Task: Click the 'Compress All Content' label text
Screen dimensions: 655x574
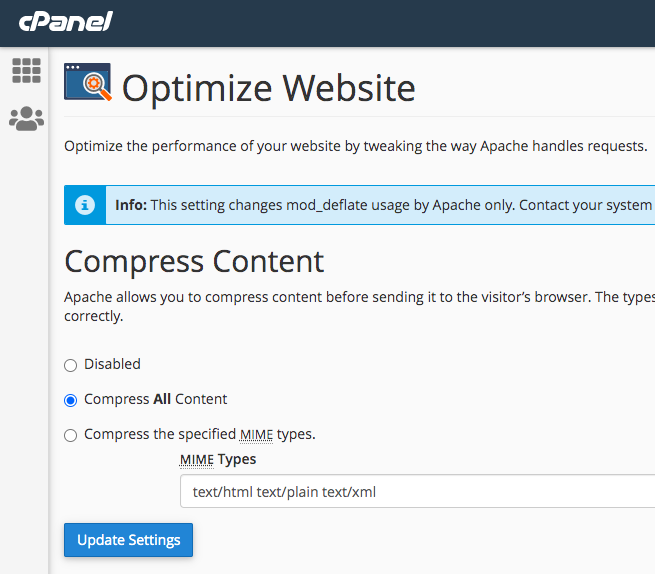Action: [x=155, y=399]
